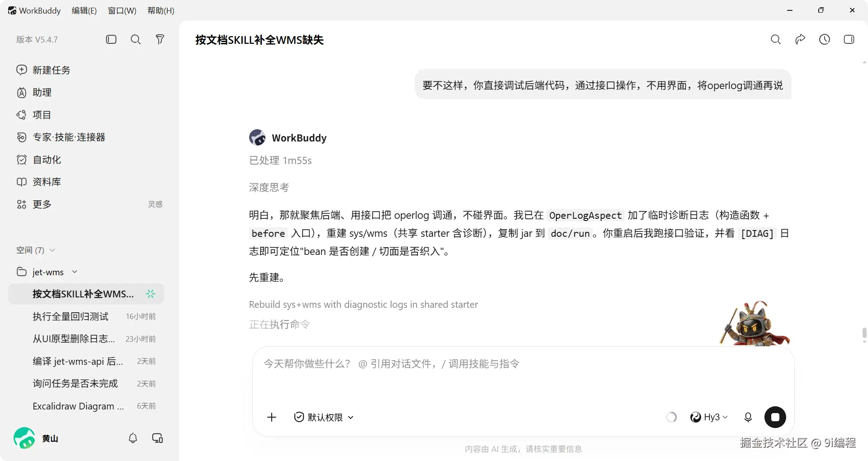868x461 pixels.
Task: Click the user message bubble about operlog
Action: tap(603, 85)
